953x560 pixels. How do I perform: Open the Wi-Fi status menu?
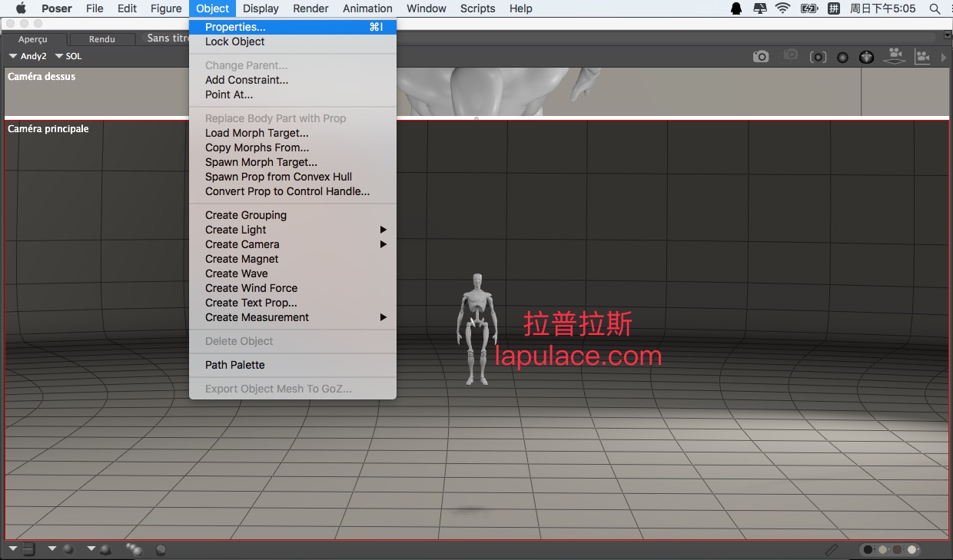(783, 8)
